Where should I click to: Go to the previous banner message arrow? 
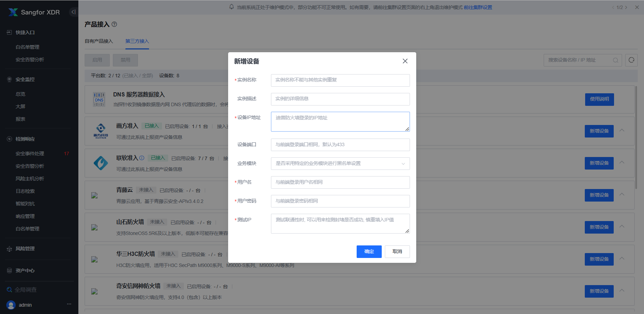click(x=613, y=7)
